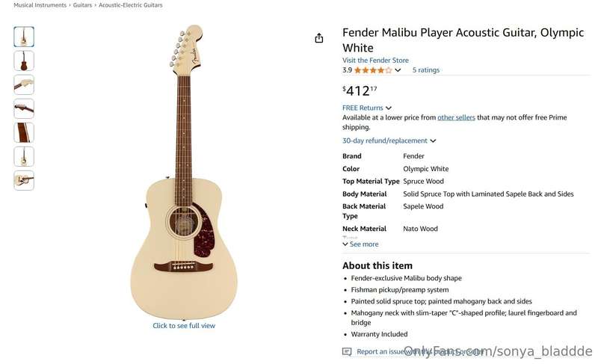Viewport: 598px width, 364px height.
Task: Select the first front-view guitar thumbnail
Action: click(24, 37)
